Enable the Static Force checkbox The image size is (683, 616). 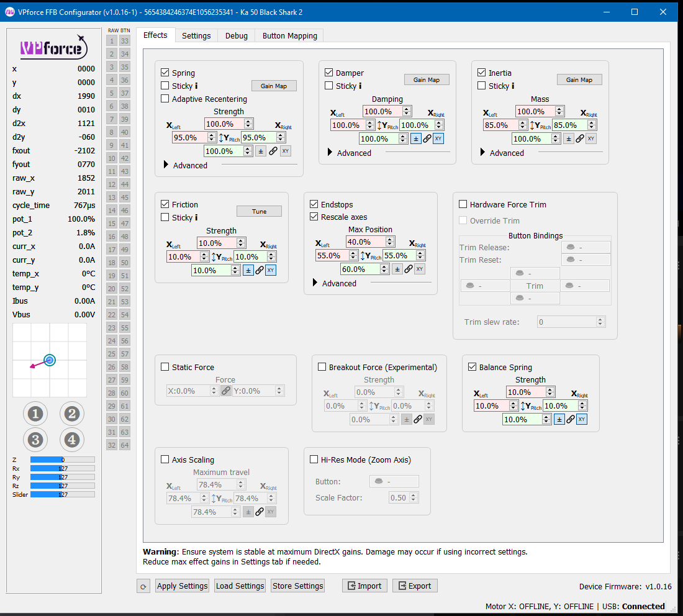(165, 367)
